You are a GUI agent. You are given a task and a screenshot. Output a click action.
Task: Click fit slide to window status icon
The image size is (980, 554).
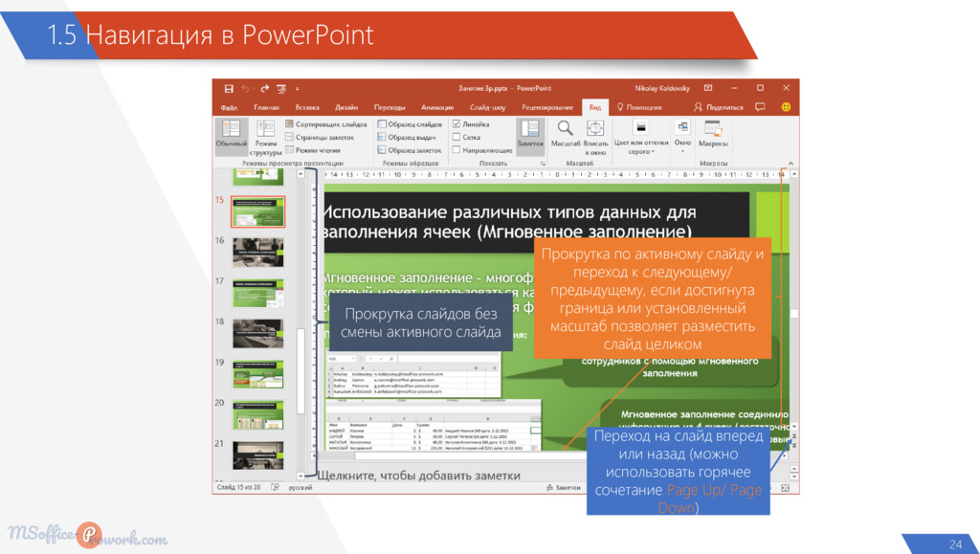click(786, 488)
